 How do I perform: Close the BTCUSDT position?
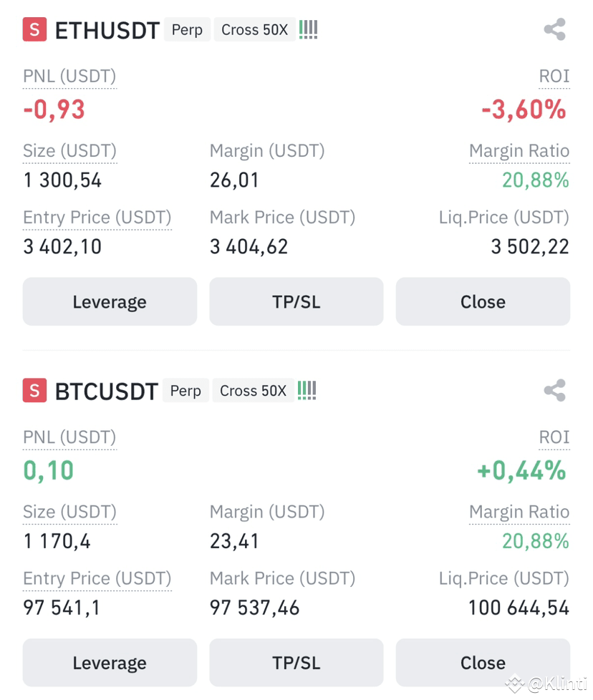(483, 663)
